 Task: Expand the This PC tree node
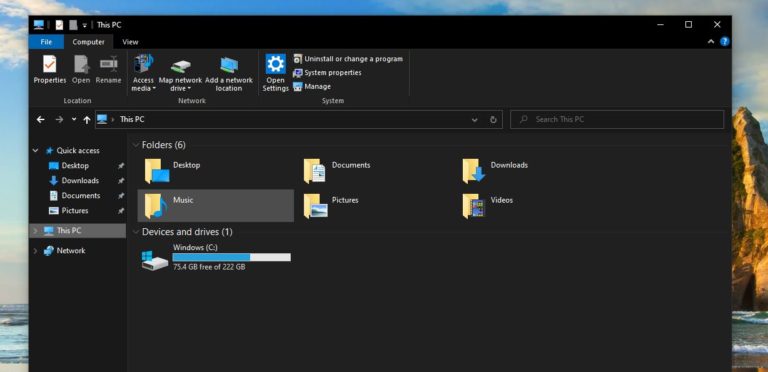[x=35, y=231]
